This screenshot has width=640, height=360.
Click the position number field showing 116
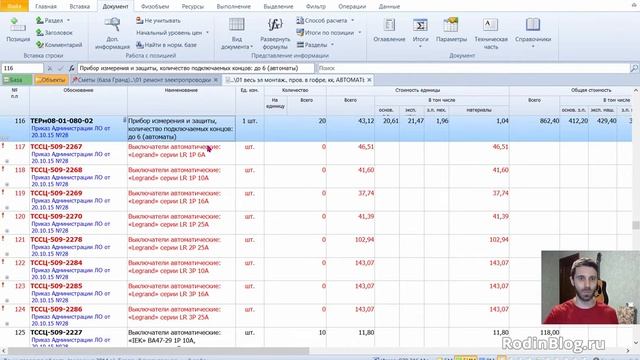(22, 68)
